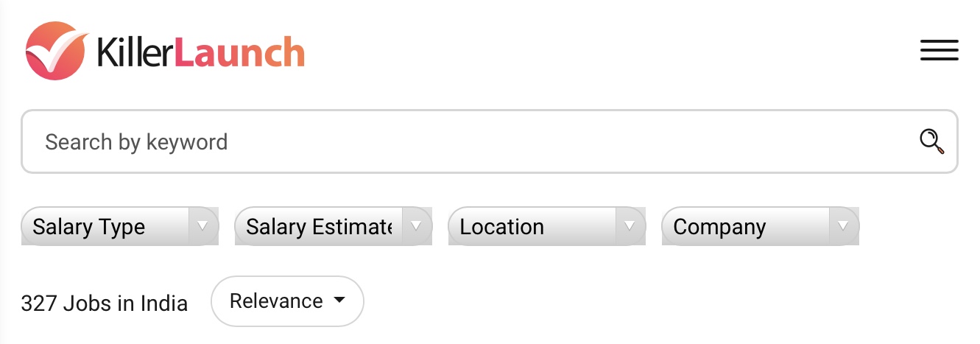Click the '327' jobs count number

tap(39, 303)
